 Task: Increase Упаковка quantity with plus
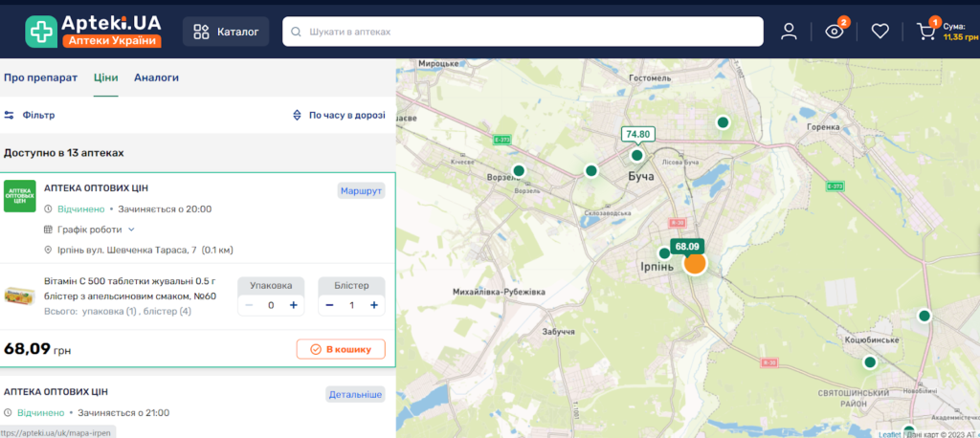(x=293, y=305)
